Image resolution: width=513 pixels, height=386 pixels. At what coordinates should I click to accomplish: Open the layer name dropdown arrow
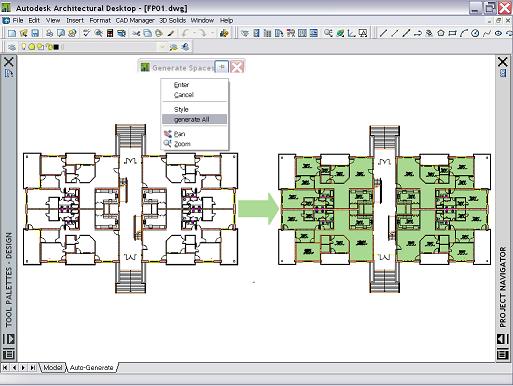click(163, 47)
